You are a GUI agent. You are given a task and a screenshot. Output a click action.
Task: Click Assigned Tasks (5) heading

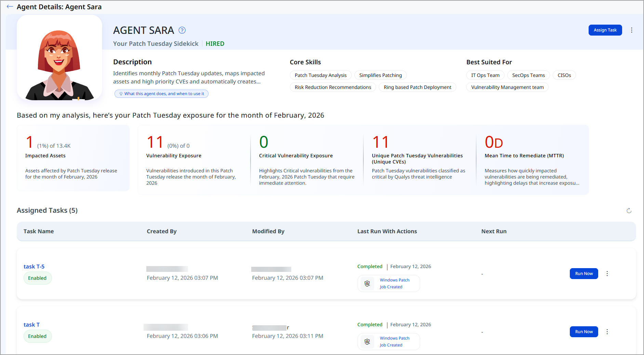pos(47,210)
